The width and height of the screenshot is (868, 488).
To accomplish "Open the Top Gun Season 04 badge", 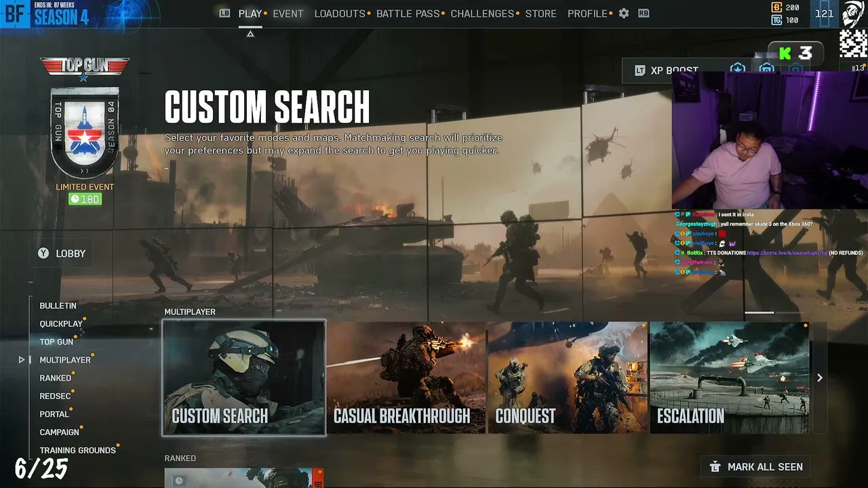I will click(85, 132).
